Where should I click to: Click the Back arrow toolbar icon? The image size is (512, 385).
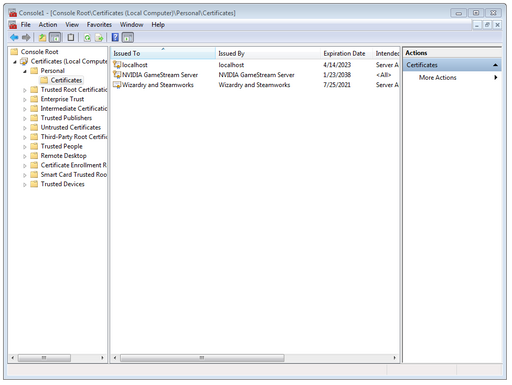point(14,38)
